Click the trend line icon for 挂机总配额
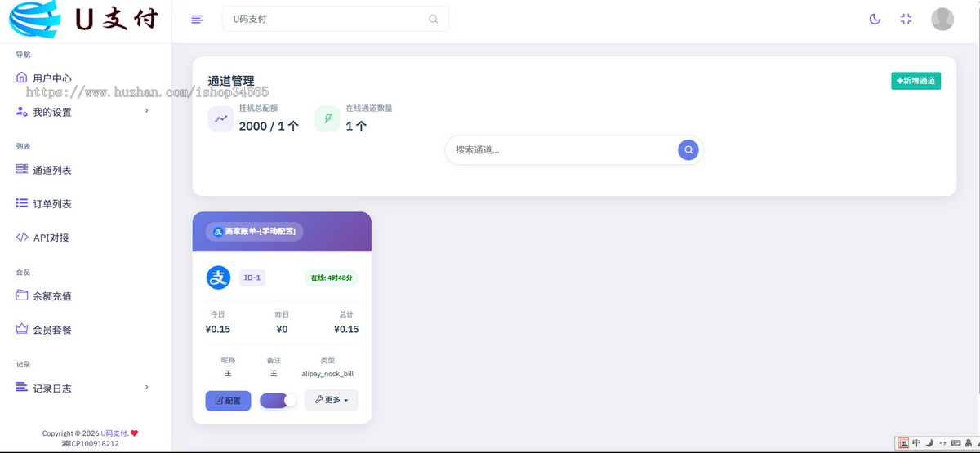Image resolution: width=980 pixels, height=453 pixels. 220,118
